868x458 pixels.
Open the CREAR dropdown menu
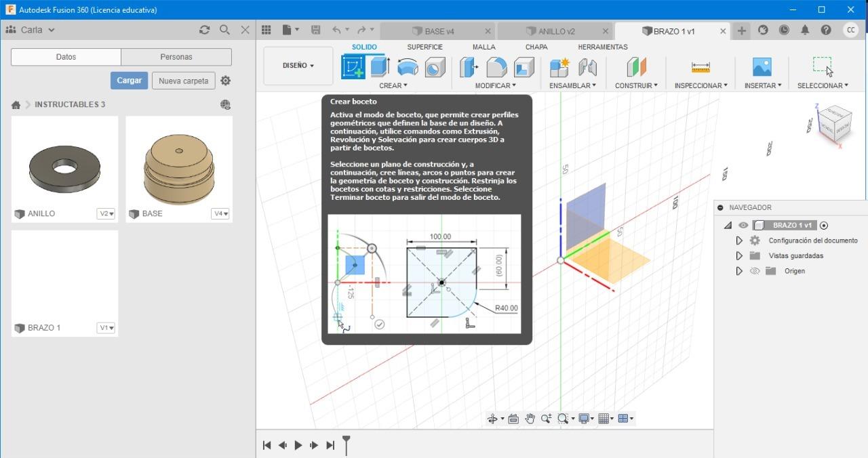point(393,85)
